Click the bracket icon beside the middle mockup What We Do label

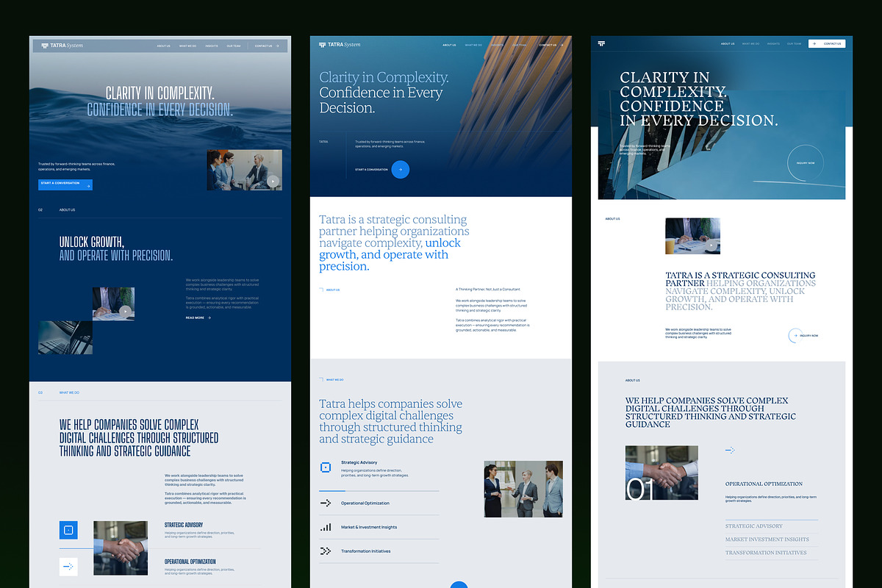click(321, 379)
